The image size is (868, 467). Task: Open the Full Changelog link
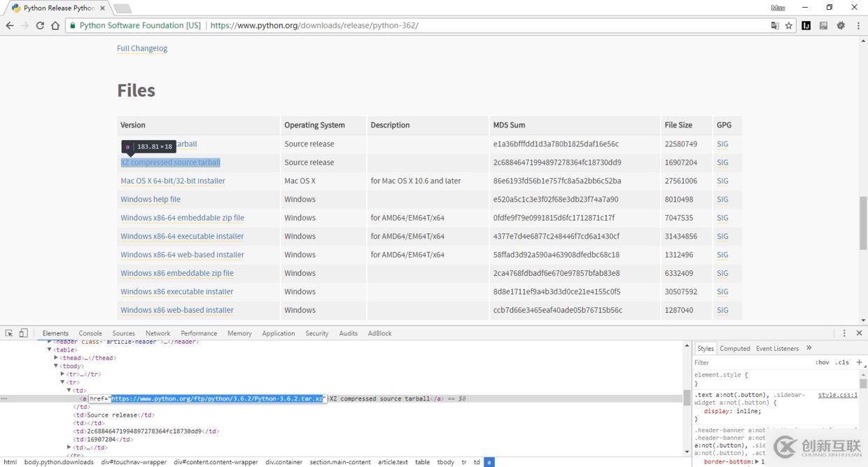click(142, 48)
